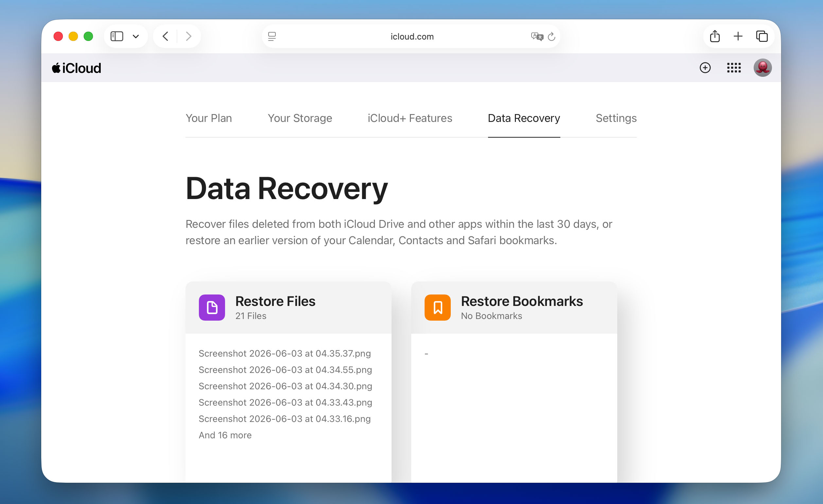Open the Restore Files card heading
This screenshot has width=823, height=504.
[x=275, y=301]
